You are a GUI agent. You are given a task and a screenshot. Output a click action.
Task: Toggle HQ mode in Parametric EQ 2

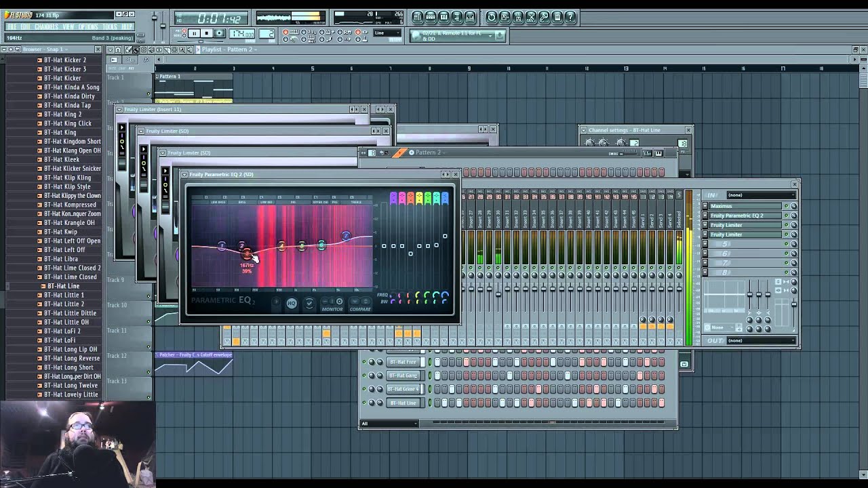tap(291, 303)
